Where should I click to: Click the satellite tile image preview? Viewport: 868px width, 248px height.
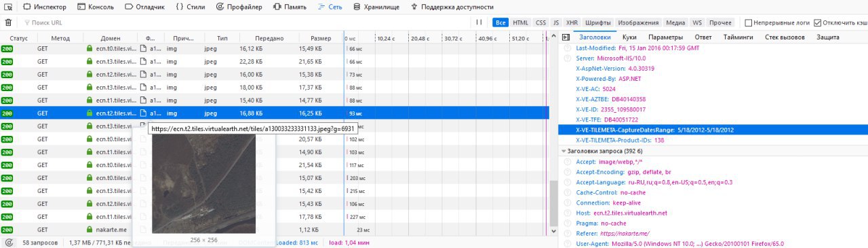pos(203,183)
